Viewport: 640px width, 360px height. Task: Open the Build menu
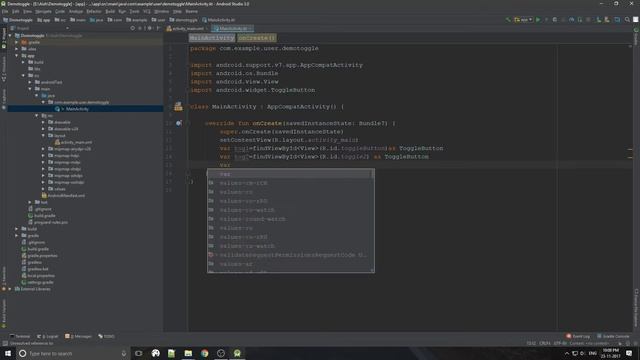point(110,11)
